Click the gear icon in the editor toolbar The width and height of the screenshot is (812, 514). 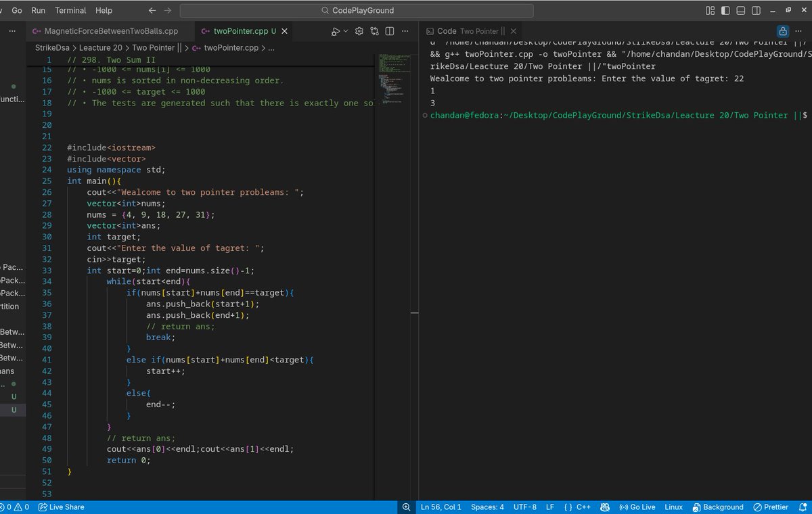[x=359, y=31]
